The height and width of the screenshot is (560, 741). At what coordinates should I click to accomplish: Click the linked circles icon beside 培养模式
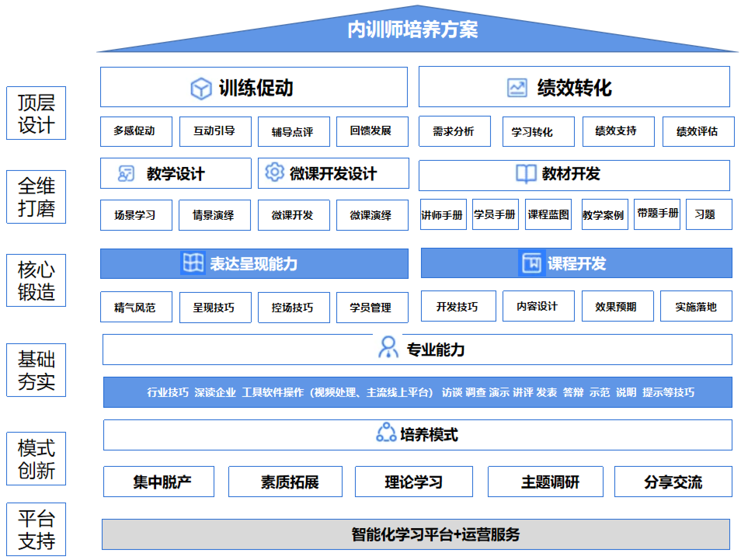[x=386, y=433]
